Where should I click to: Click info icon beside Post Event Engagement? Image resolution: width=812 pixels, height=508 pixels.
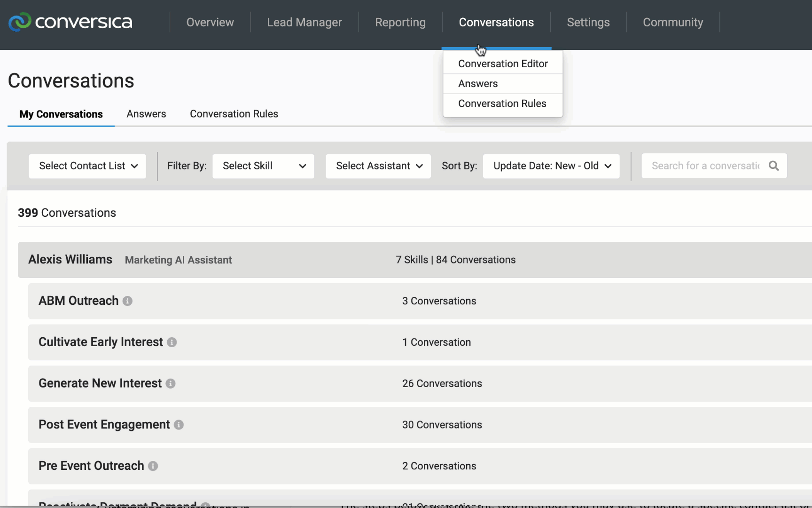(x=179, y=425)
